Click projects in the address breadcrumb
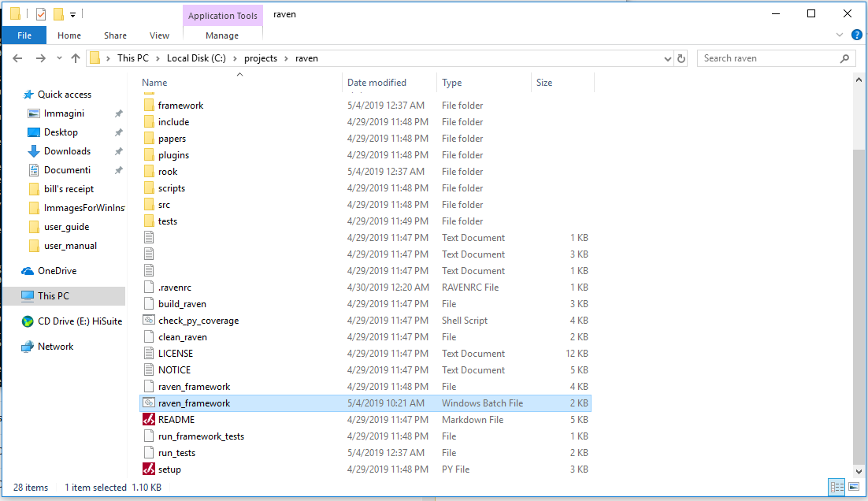The height and width of the screenshot is (501, 868). (x=260, y=58)
